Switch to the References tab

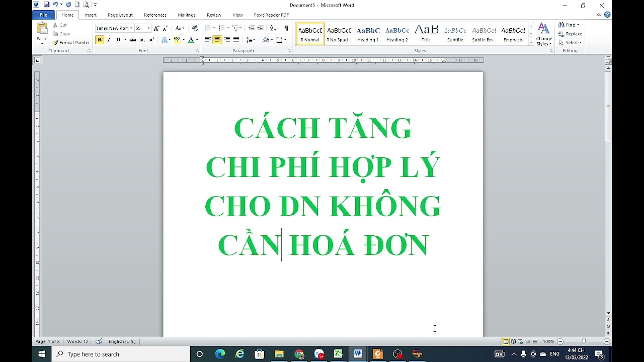coord(155,15)
